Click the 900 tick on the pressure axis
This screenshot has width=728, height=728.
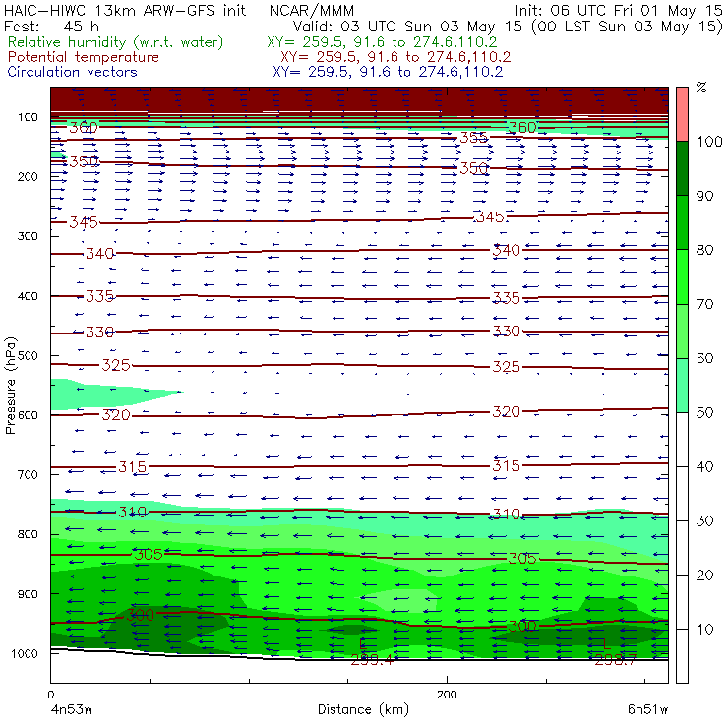[x=28, y=594]
